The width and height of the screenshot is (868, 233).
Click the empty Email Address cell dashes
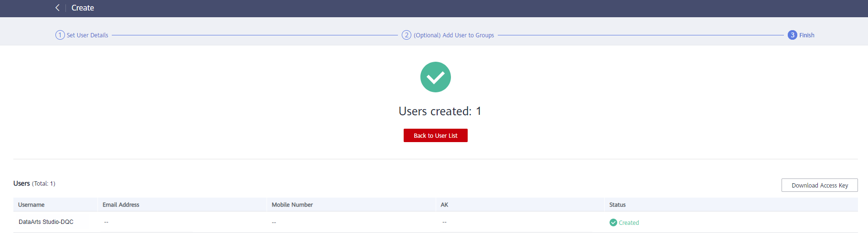click(x=106, y=222)
